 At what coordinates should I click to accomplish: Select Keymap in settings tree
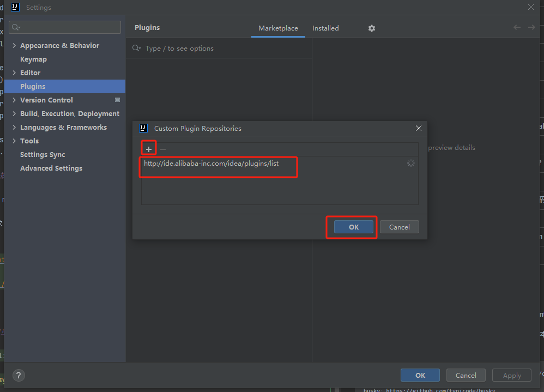click(33, 59)
